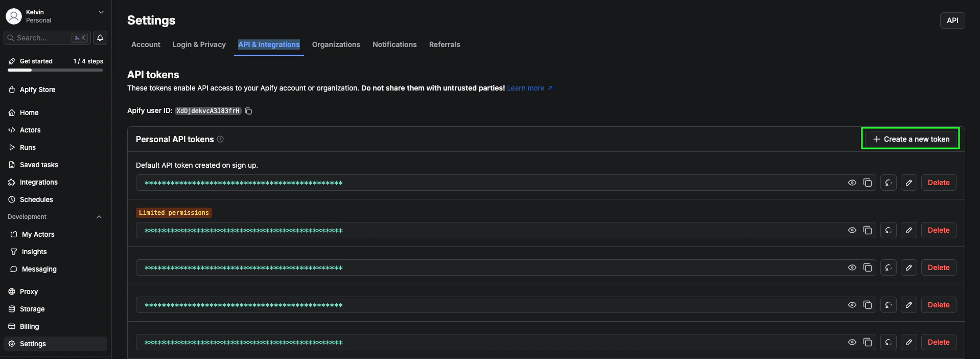Open Storage in the sidebar
The width and height of the screenshot is (980, 359).
[56, 309]
